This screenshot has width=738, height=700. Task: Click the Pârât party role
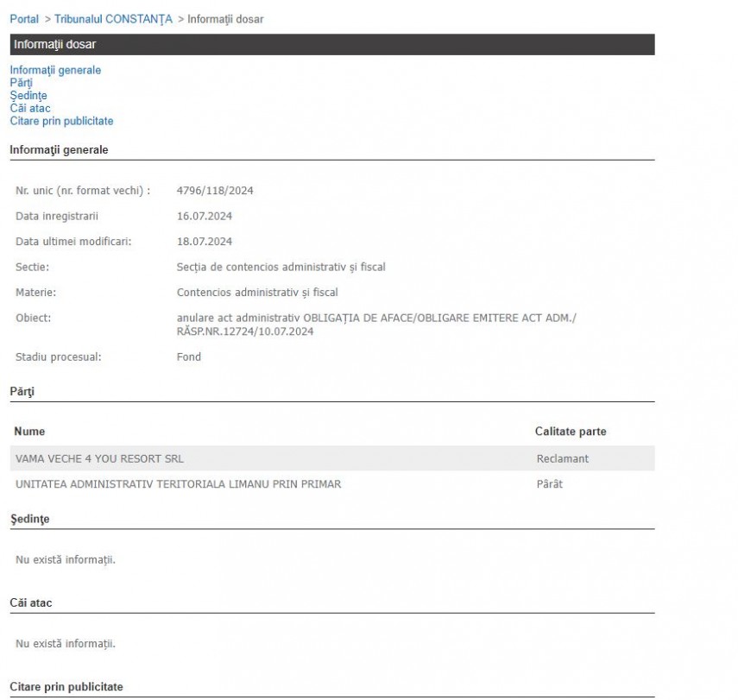click(x=549, y=484)
